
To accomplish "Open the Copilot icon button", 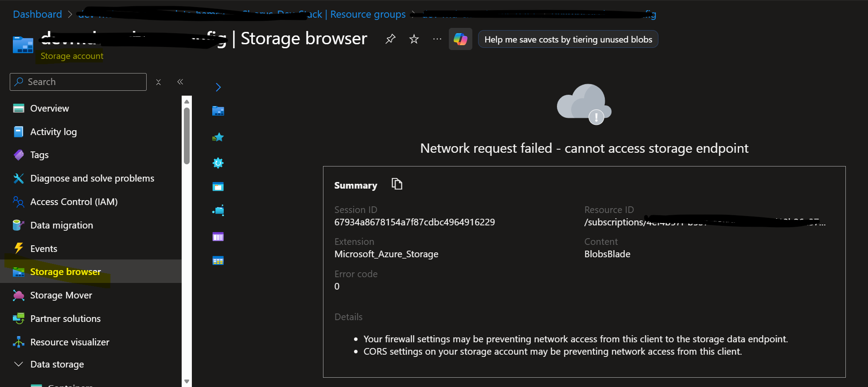I will click(x=460, y=39).
